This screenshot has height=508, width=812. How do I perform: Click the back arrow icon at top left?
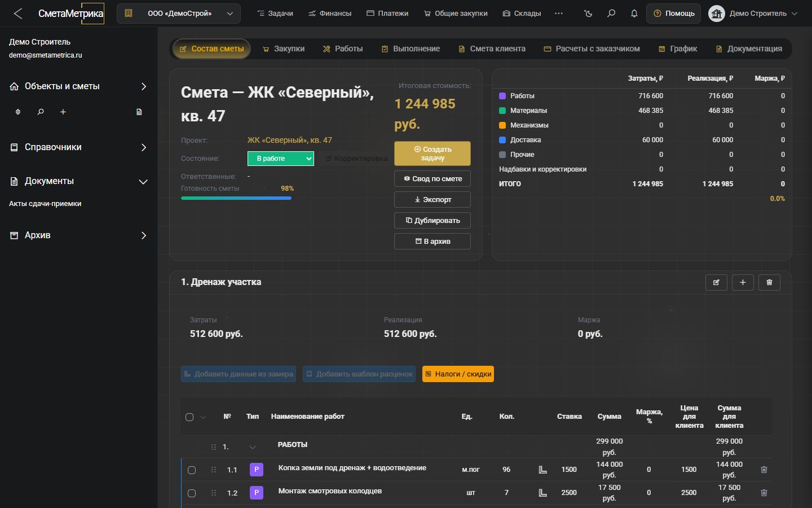(x=18, y=14)
